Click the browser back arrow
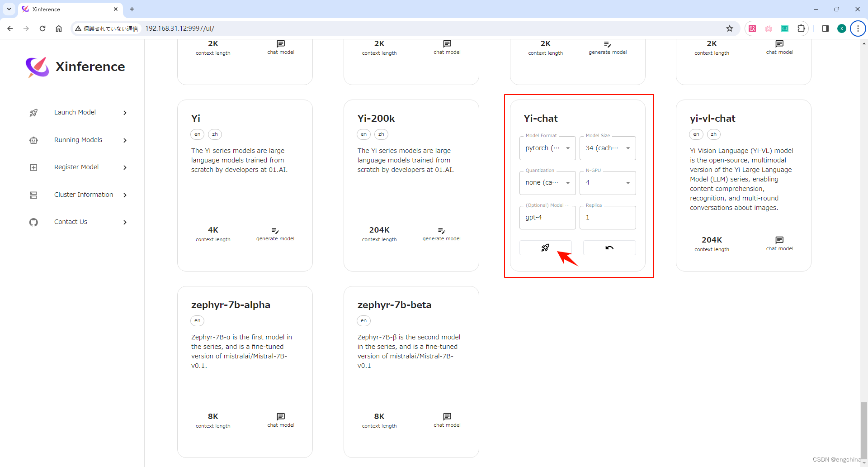 point(10,29)
